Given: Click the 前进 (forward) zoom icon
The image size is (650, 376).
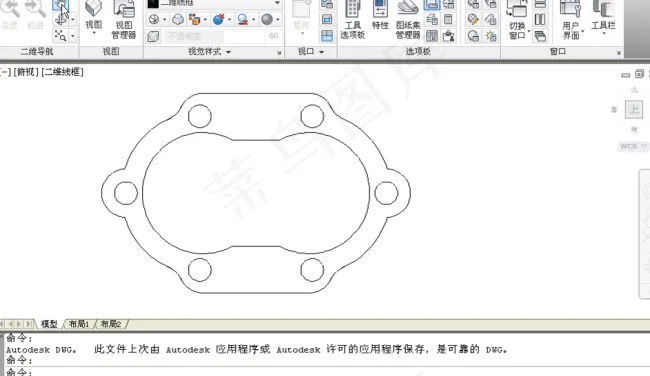Looking at the screenshot, I should pyautogui.click(x=36, y=14).
